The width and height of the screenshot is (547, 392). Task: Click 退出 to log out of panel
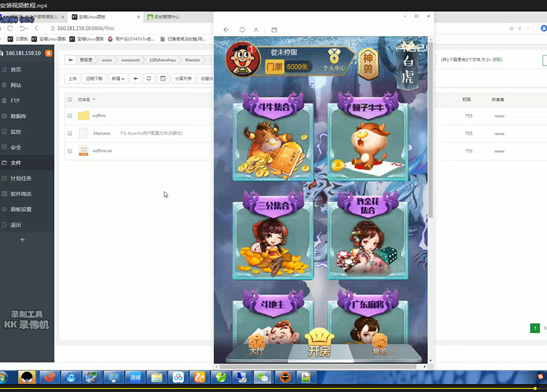click(x=16, y=225)
